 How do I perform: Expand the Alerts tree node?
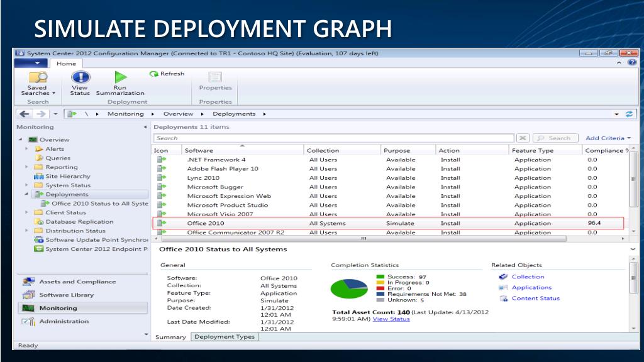coord(26,149)
